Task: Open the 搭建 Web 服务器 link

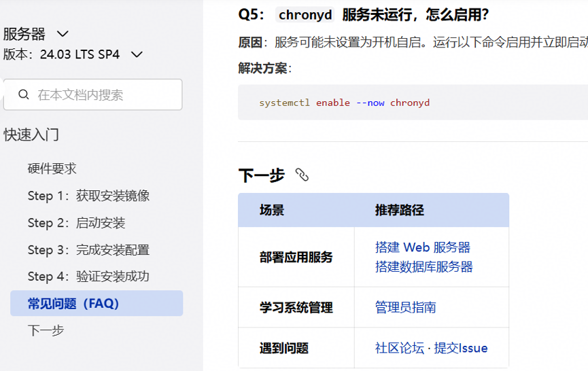Action: 423,247
